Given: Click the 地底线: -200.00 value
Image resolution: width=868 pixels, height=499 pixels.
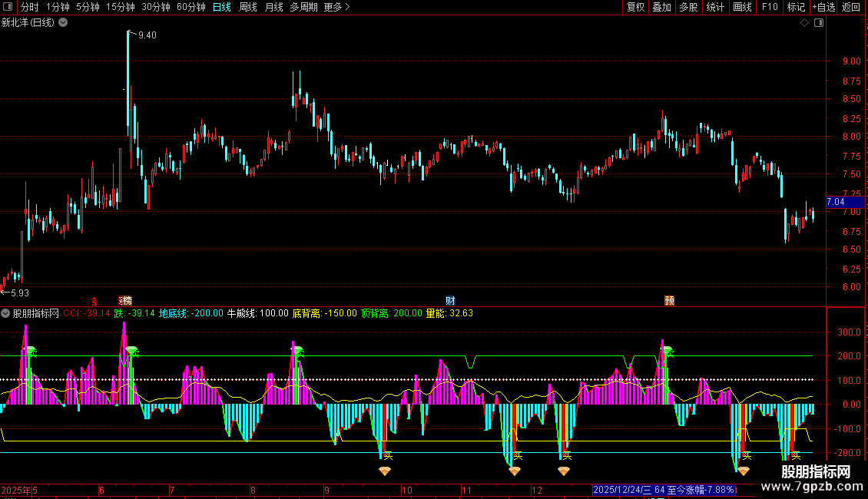Looking at the screenshot, I should click(x=191, y=313).
